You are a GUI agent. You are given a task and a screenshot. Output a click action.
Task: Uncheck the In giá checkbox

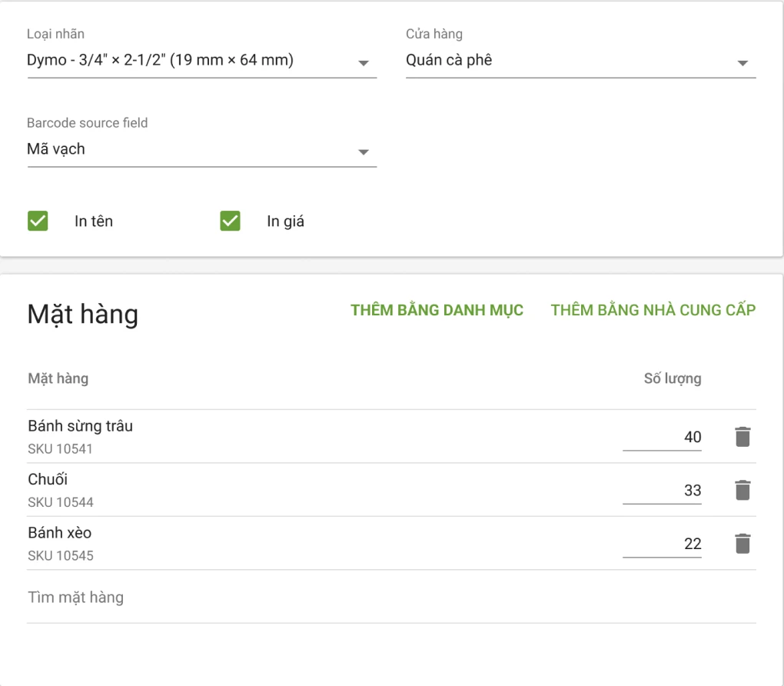point(230,221)
